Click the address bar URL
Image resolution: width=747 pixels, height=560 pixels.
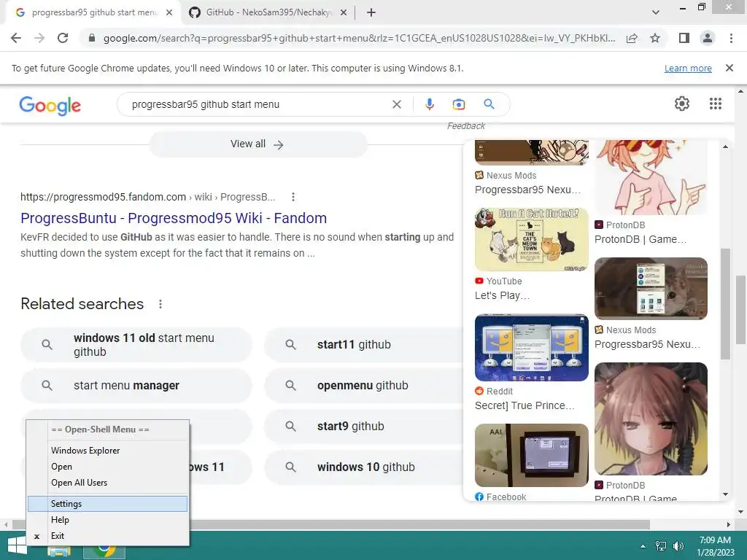(x=359, y=38)
